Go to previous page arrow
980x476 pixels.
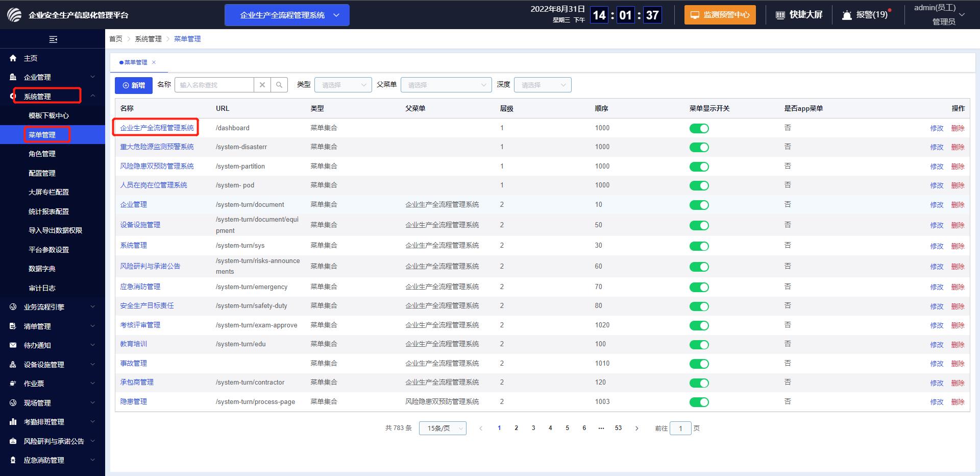coord(481,429)
